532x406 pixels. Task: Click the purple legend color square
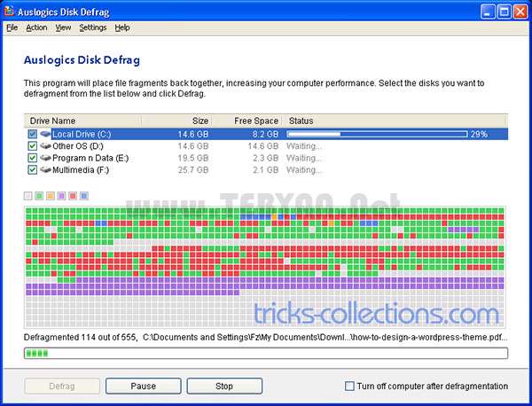pyautogui.click(x=61, y=196)
